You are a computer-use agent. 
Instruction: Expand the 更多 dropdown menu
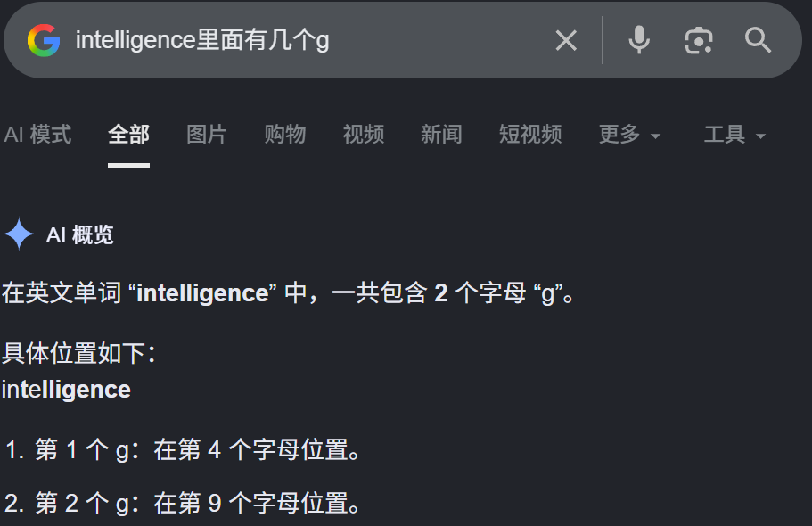coord(629,135)
